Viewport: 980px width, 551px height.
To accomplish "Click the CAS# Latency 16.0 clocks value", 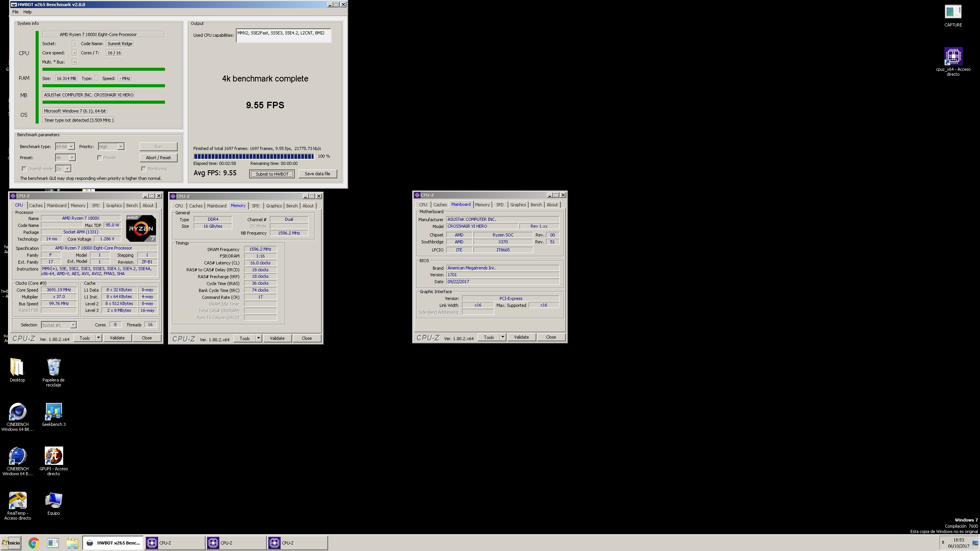I will click(260, 263).
